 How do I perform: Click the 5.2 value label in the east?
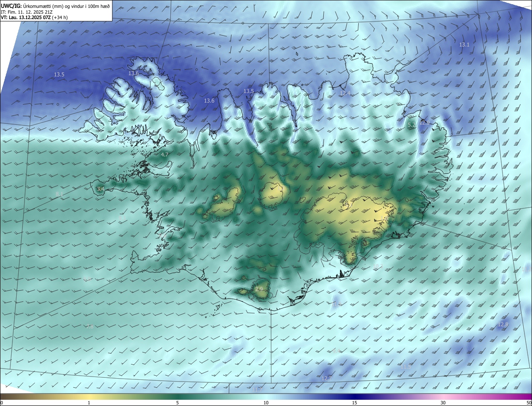(x=411, y=125)
